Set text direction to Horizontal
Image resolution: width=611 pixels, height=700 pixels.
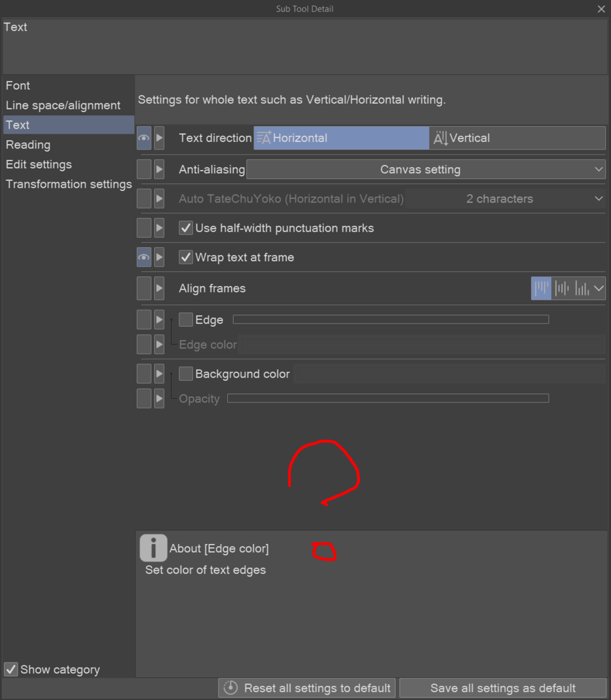(x=341, y=138)
